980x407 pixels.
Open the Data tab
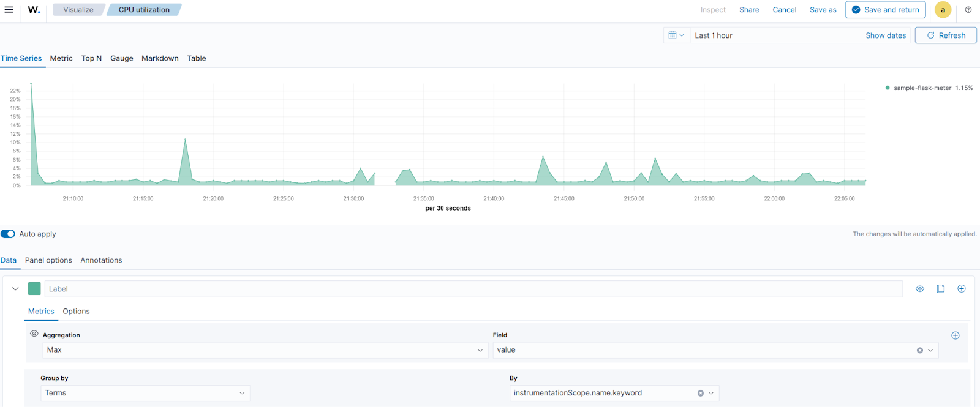(9, 260)
